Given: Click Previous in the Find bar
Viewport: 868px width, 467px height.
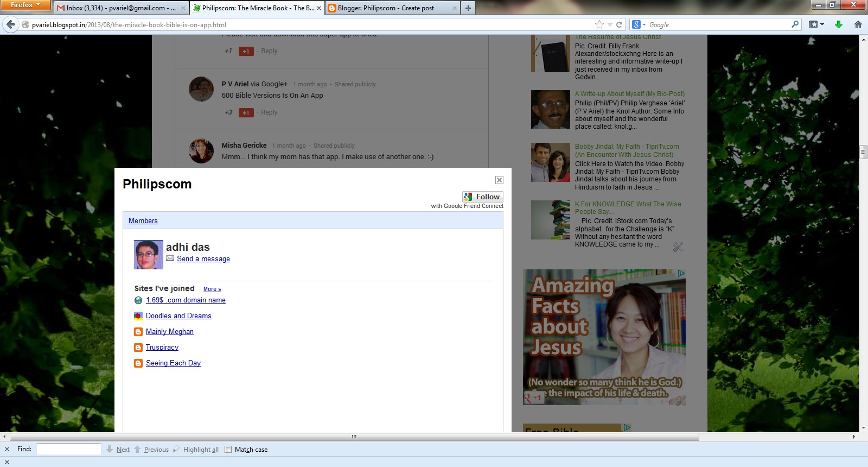Looking at the screenshot, I should pos(151,450).
